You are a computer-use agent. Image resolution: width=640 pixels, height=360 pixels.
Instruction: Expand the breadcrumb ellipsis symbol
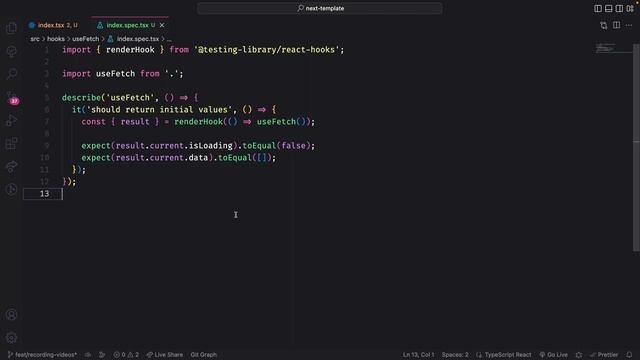[169, 39]
